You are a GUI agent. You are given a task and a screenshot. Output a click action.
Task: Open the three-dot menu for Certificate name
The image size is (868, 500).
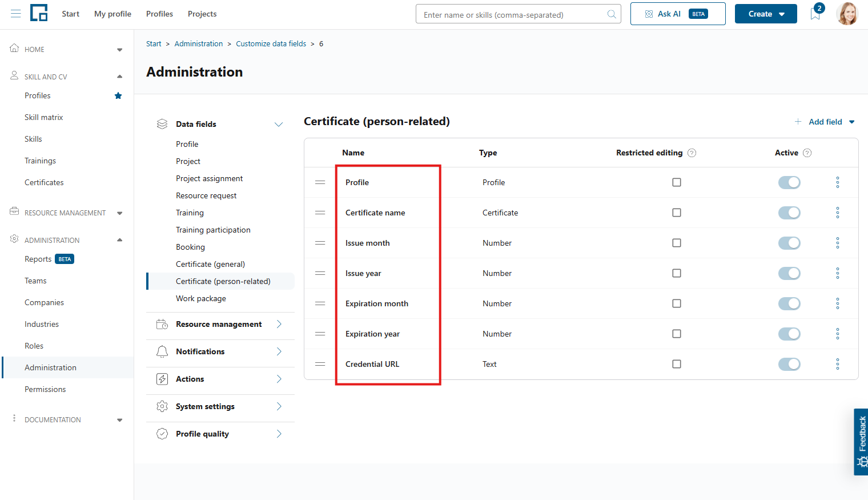pyautogui.click(x=838, y=213)
